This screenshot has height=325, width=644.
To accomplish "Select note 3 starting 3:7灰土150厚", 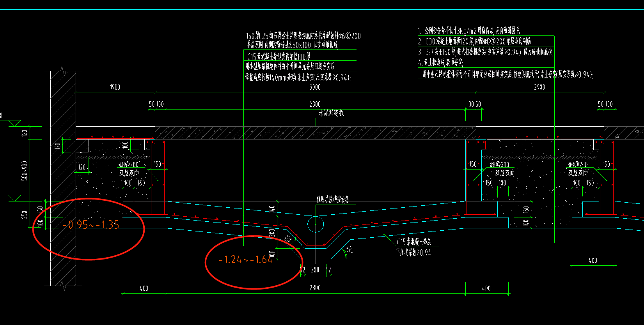I will (485, 52).
